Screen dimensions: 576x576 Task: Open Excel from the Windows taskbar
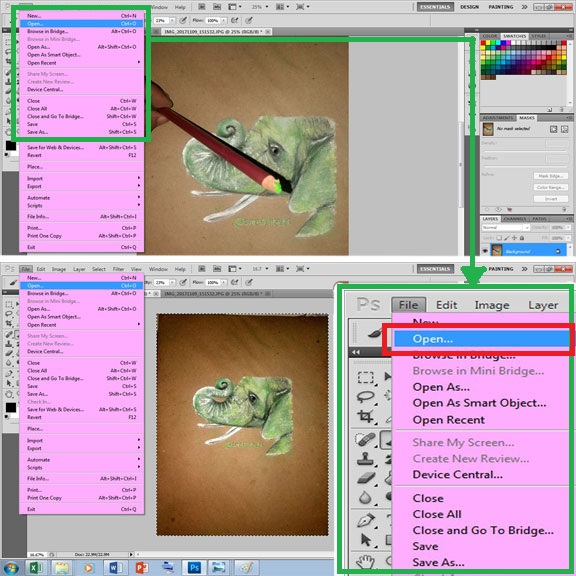[35, 568]
